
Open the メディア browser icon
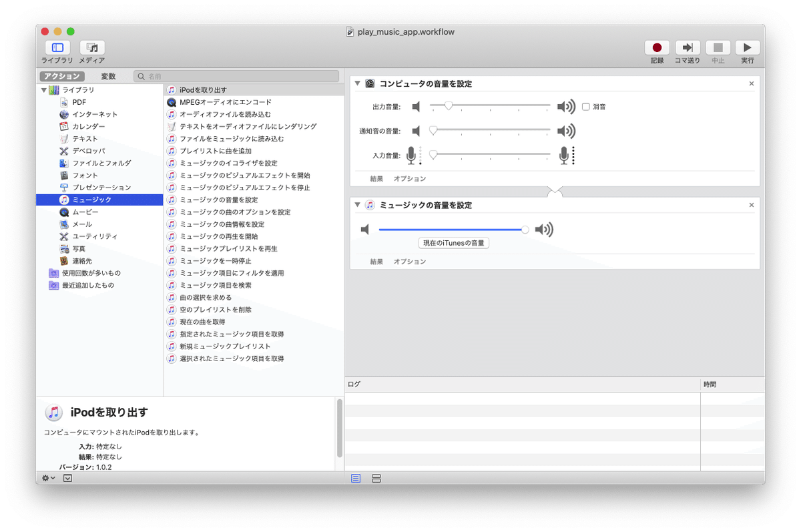click(91, 47)
